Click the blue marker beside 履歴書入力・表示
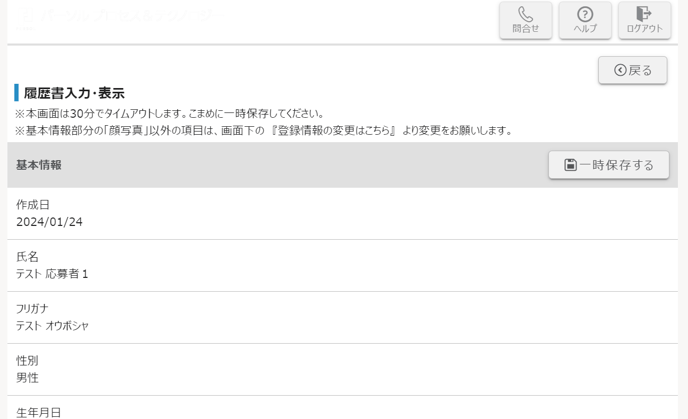 click(x=17, y=93)
